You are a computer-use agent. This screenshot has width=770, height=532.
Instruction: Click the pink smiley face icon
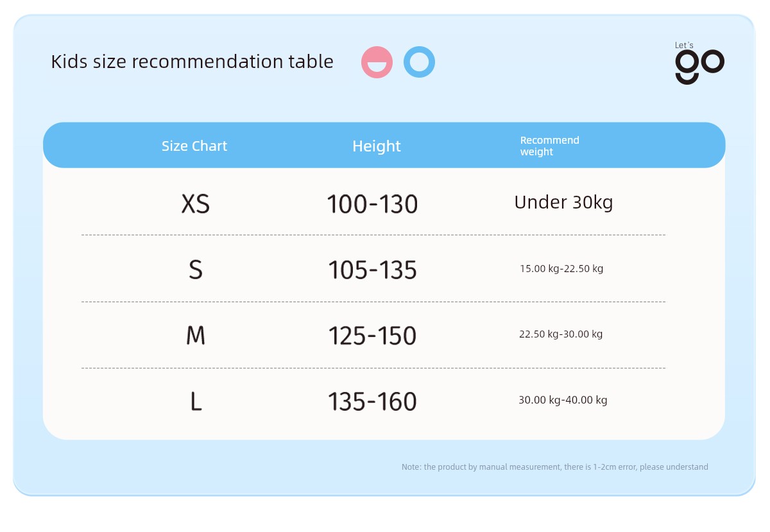(377, 62)
